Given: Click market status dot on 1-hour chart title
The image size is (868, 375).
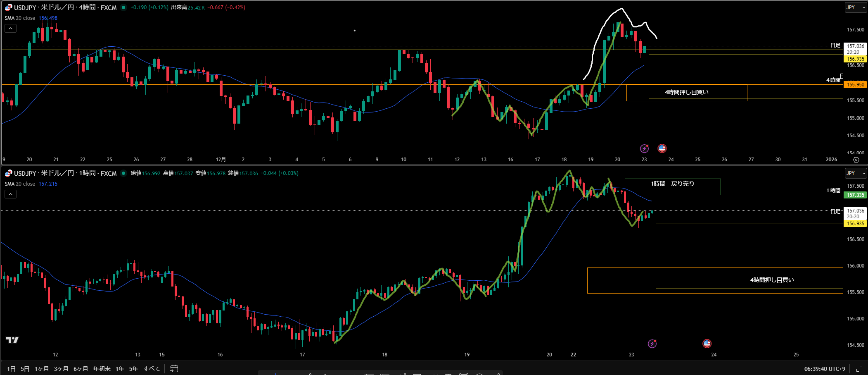Looking at the screenshot, I should [x=123, y=173].
